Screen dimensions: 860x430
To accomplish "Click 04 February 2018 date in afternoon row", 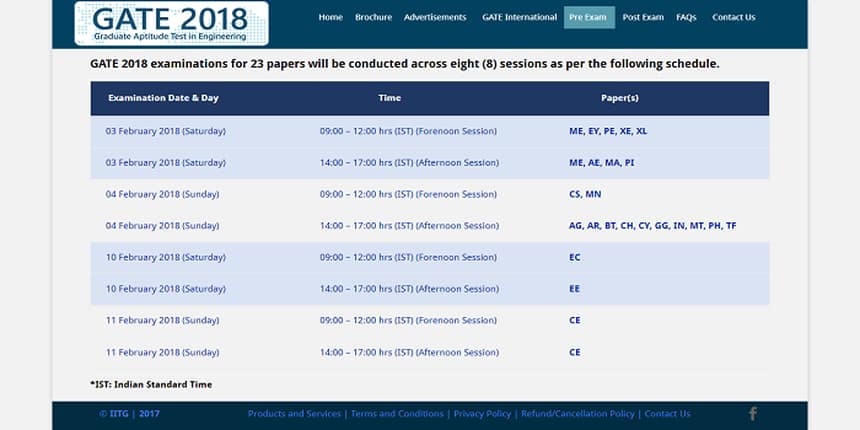I will [162, 226].
